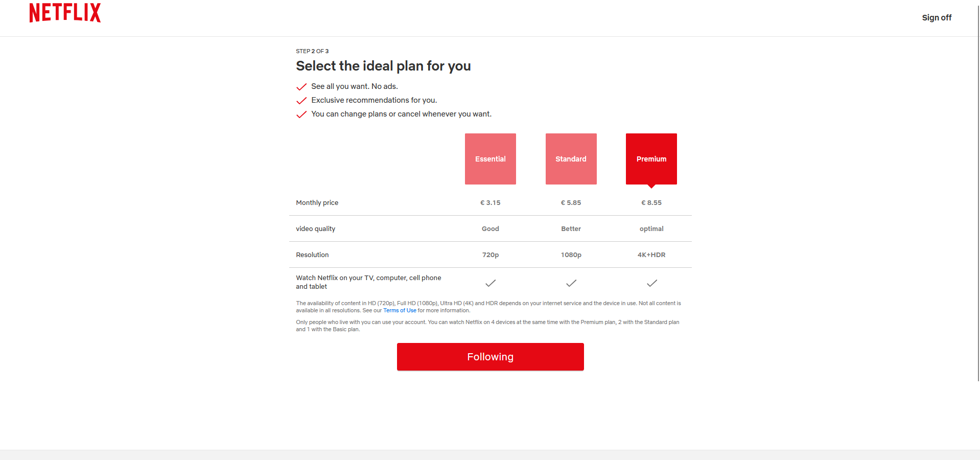This screenshot has height=460, width=980.
Task: Click the checkmark next to "You can change plans"
Action: 301,114
